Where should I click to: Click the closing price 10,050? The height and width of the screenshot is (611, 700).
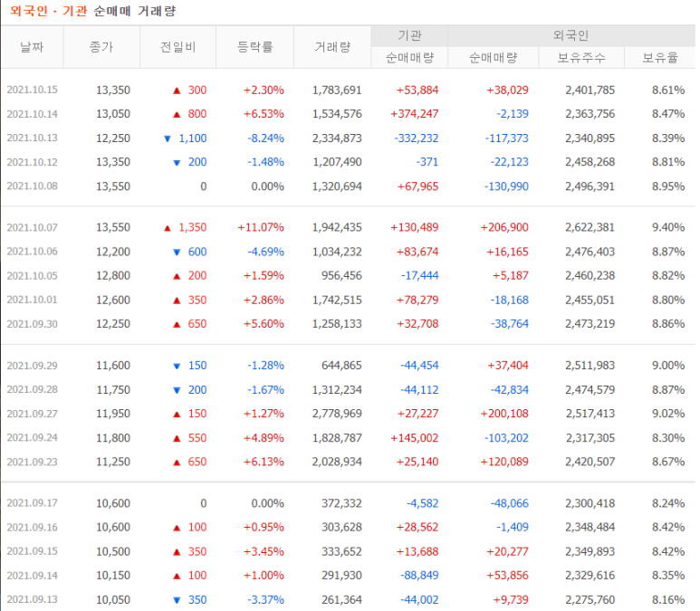113,600
